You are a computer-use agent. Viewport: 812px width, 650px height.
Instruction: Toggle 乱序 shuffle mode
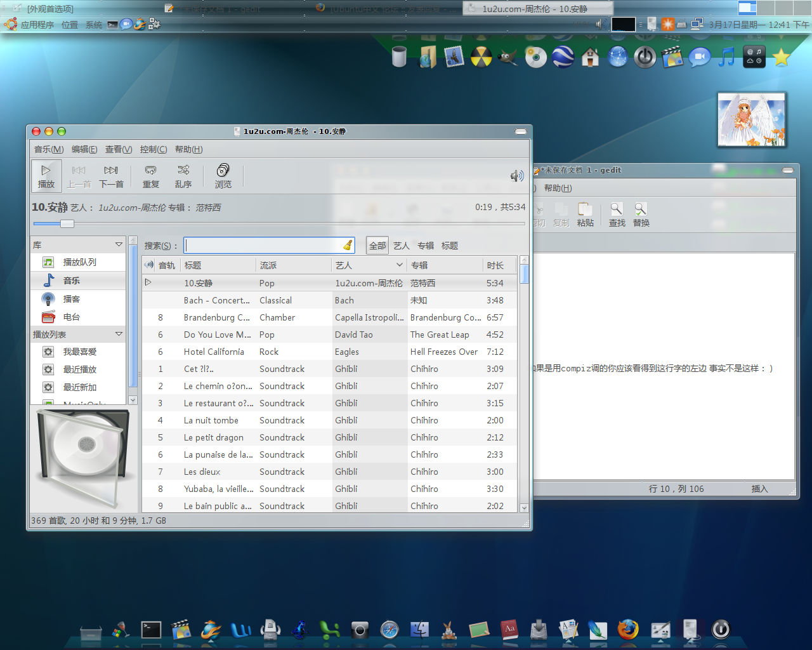coord(183,176)
